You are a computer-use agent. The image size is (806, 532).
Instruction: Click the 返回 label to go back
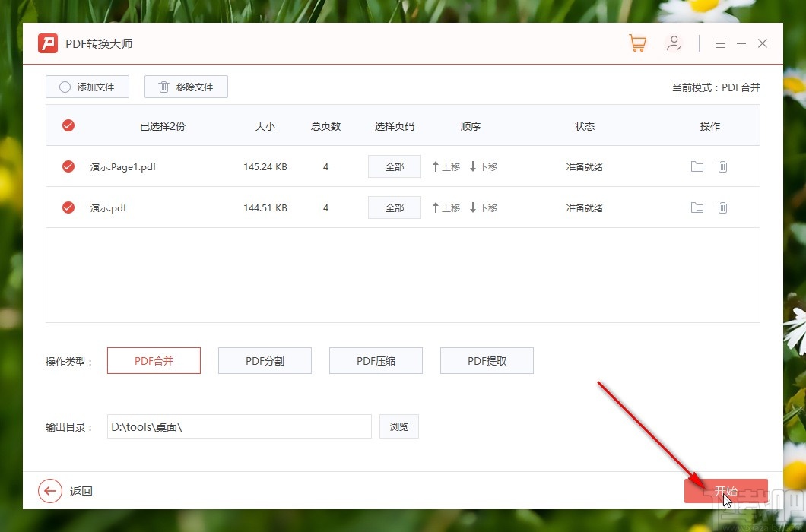point(81,492)
